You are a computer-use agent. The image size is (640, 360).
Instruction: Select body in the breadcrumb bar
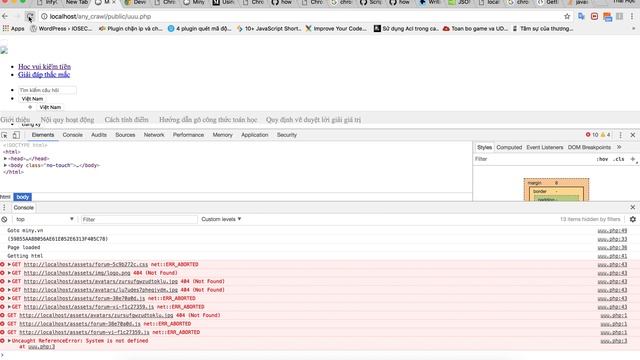[22, 197]
